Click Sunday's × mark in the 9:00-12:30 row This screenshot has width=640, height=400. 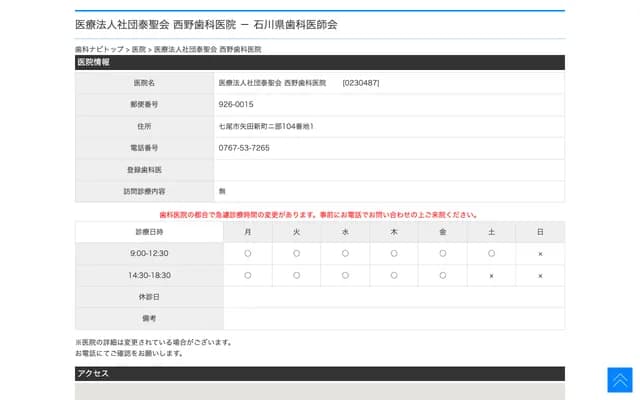[540, 254]
